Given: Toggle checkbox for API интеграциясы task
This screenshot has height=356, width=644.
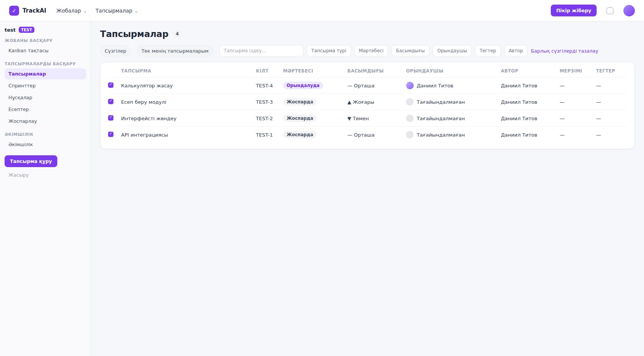Looking at the screenshot, I should (111, 134).
